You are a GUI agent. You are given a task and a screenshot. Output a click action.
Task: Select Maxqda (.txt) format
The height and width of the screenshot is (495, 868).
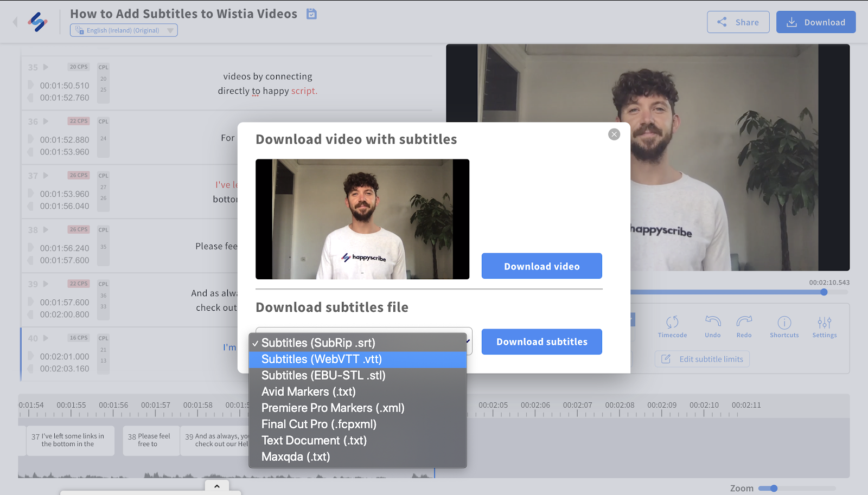point(358,457)
